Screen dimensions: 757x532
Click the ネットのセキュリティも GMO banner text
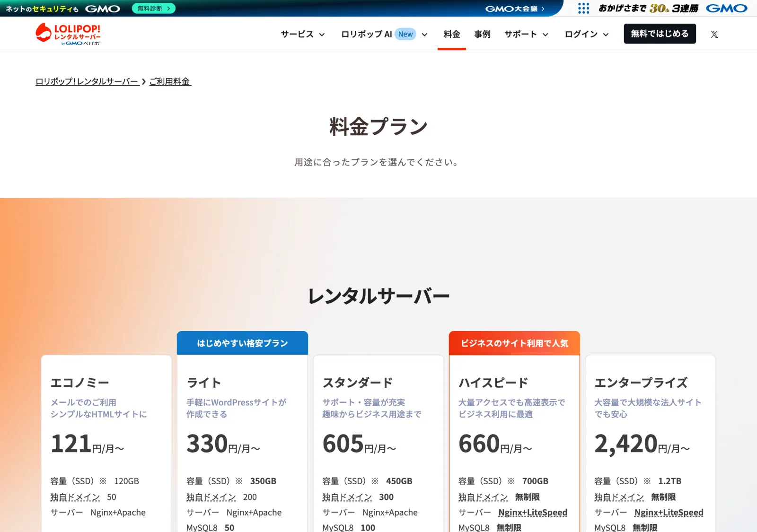coord(63,9)
